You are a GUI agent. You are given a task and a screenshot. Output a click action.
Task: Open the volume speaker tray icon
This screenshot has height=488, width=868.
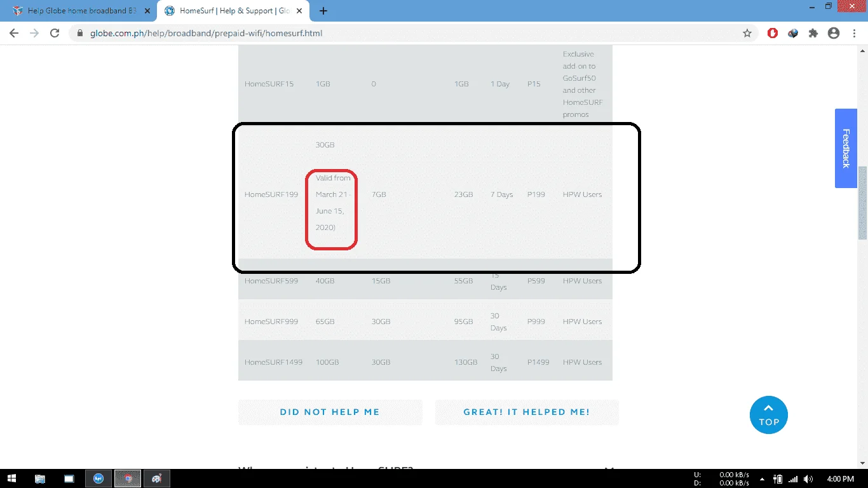coord(808,478)
